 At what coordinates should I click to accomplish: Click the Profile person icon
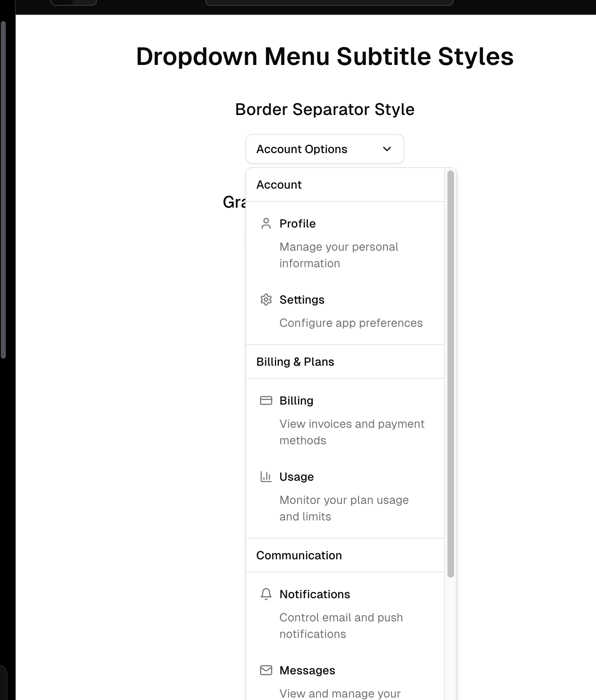click(x=266, y=223)
